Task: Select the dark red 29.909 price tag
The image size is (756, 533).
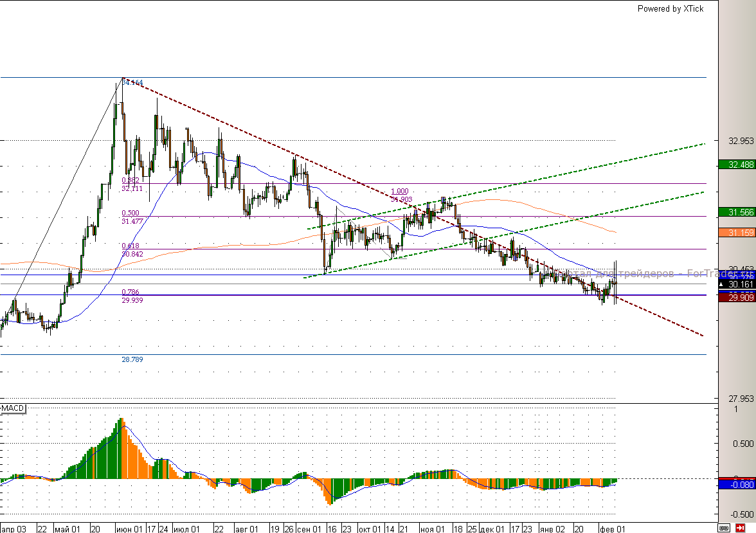Action: point(736,298)
